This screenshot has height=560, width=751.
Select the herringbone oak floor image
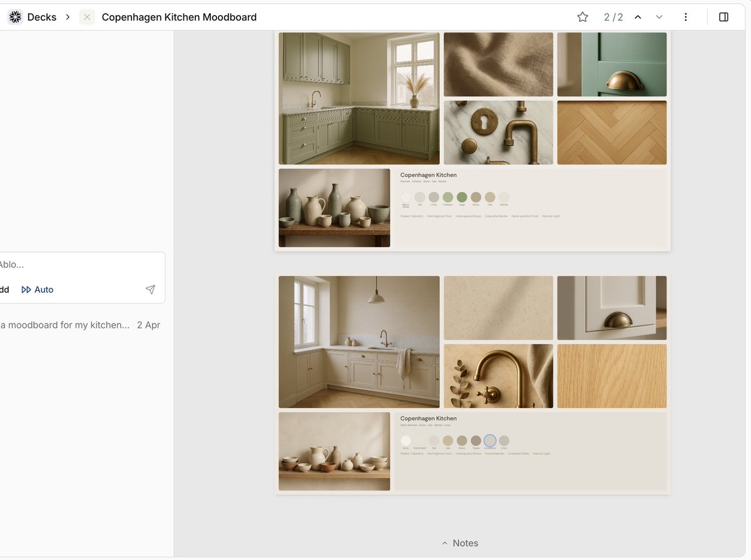(x=612, y=133)
